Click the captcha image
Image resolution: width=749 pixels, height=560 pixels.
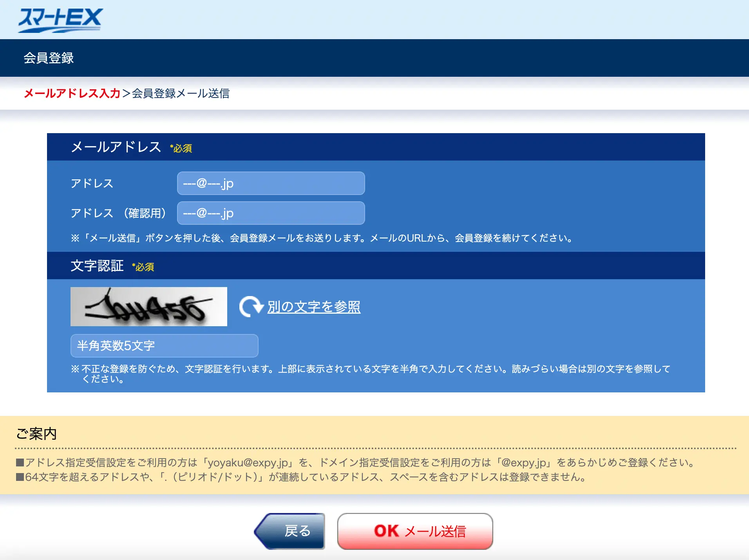149,307
